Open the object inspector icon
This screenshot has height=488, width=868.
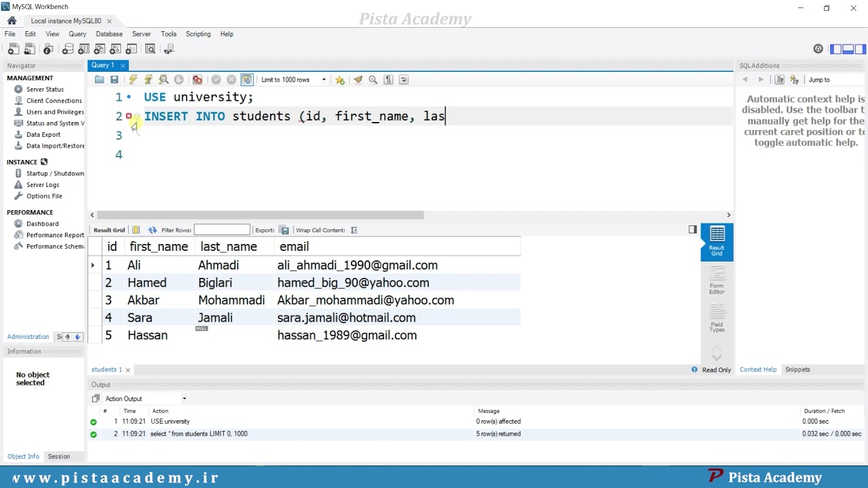pyautogui.click(x=48, y=49)
